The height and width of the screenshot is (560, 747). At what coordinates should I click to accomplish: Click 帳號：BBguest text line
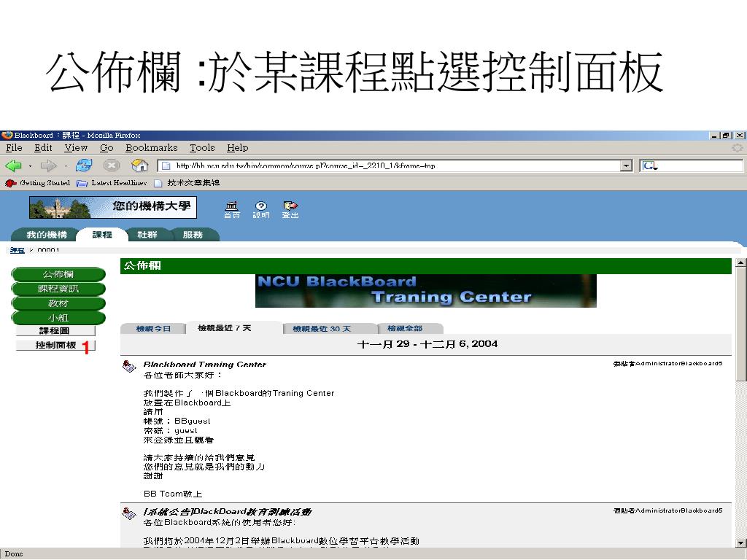(177, 421)
